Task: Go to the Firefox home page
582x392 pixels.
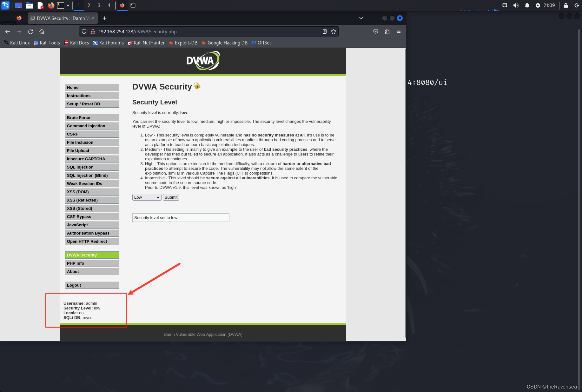Action: click(x=42, y=31)
